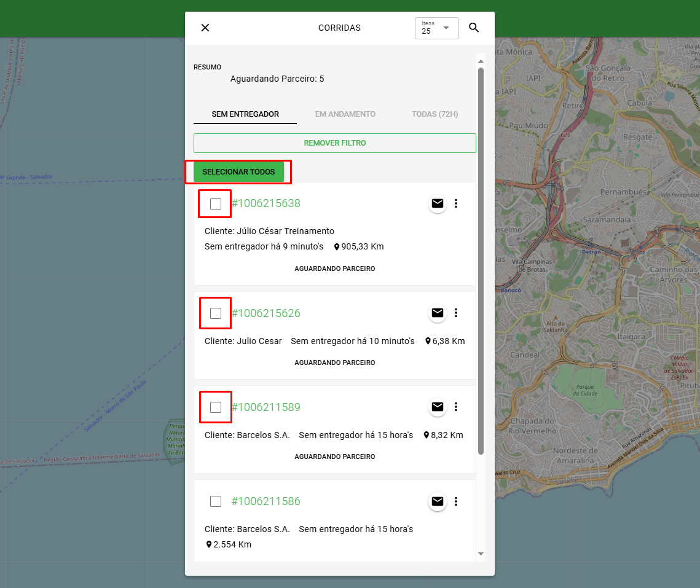The height and width of the screenshot is (588, 700).
Task: Check the box for ride #1006215626
Action: (216, 313)
